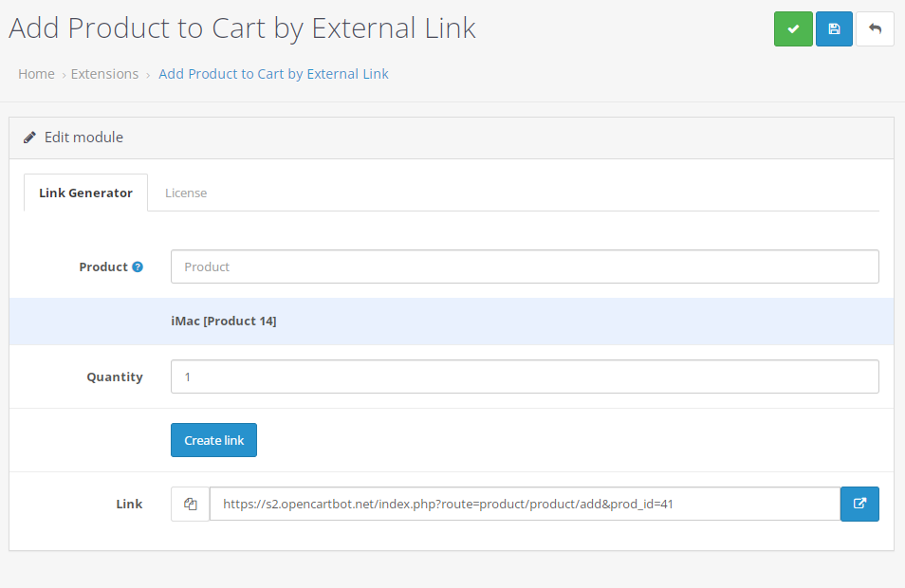
Task: Open the generated link in a new window
Action: [x=859, y=505]
